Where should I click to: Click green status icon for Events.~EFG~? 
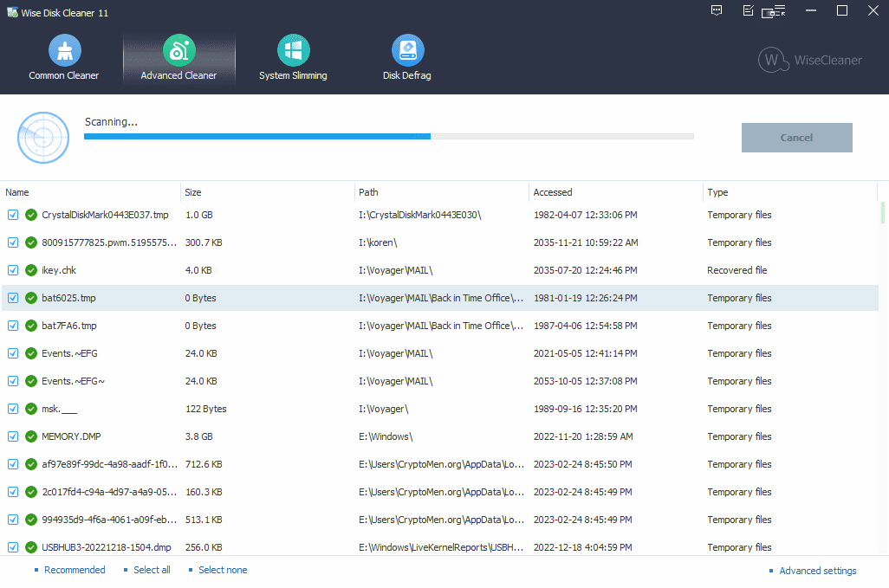point(31,381)
